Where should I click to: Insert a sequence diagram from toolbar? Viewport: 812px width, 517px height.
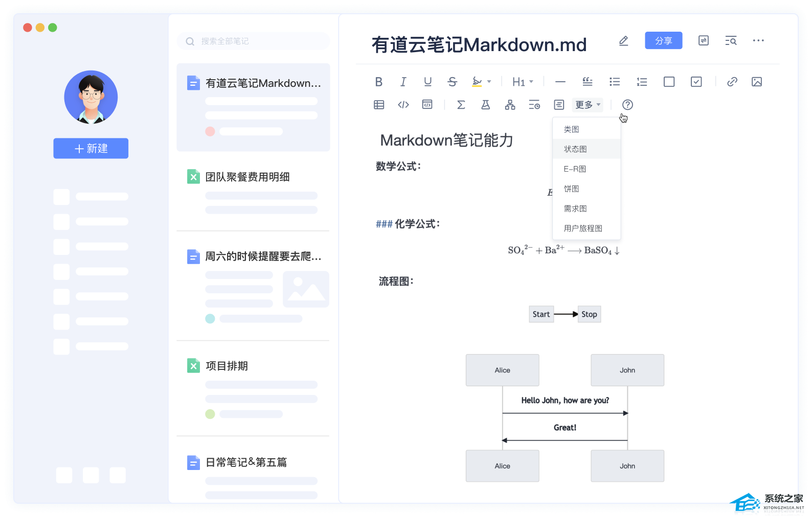[559, 105]
